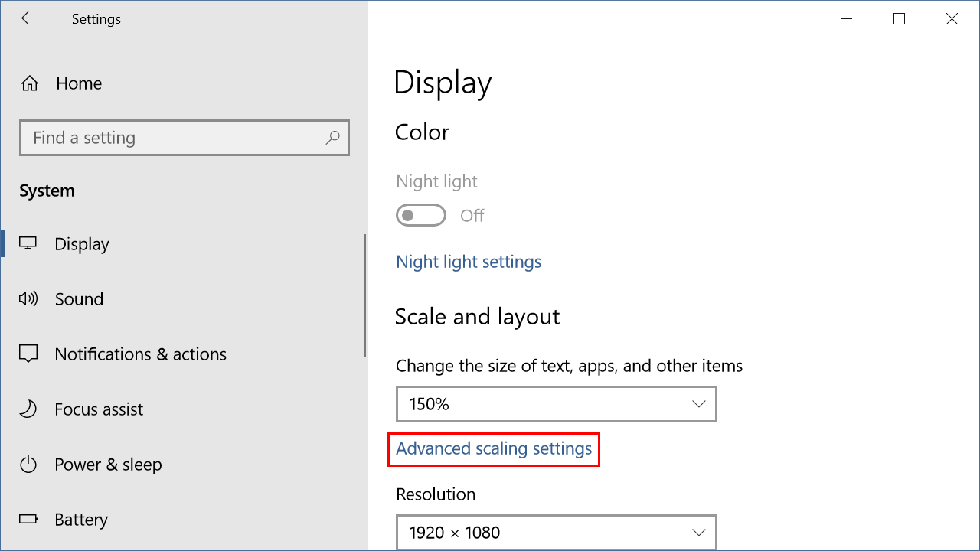The width and height of the screenshot is (980, 551).
Task: Go to Notifications & actions text label
Action: [x=140, y=354]
